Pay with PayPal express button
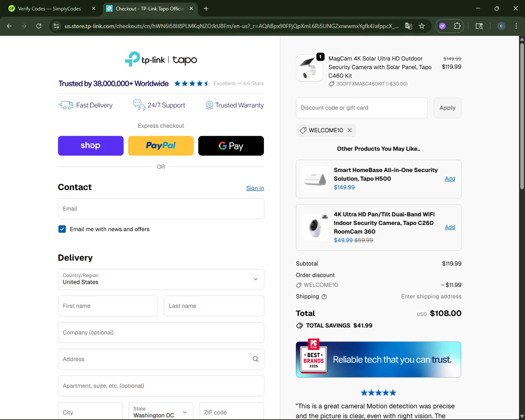 [x=161, y=146]
